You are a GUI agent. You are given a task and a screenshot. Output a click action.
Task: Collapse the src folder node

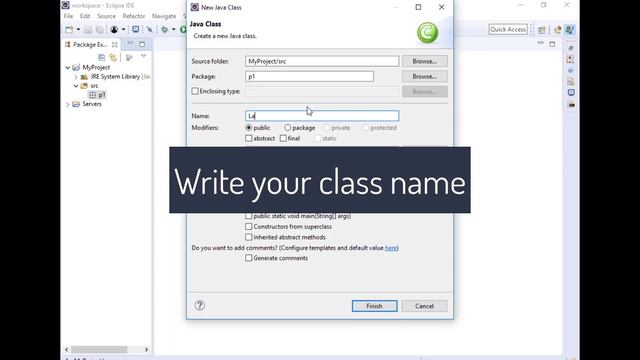[x=76, y=86]
